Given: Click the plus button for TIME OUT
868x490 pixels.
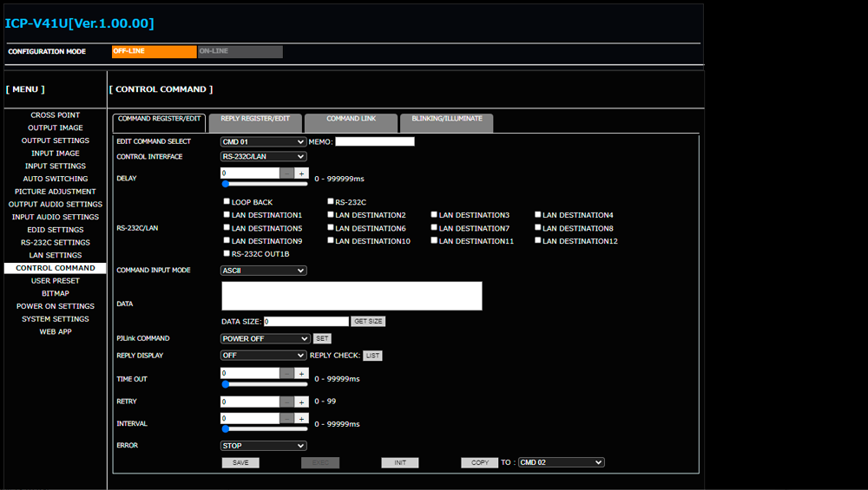Looking at the screenshot, I should (x=301, y=373).
